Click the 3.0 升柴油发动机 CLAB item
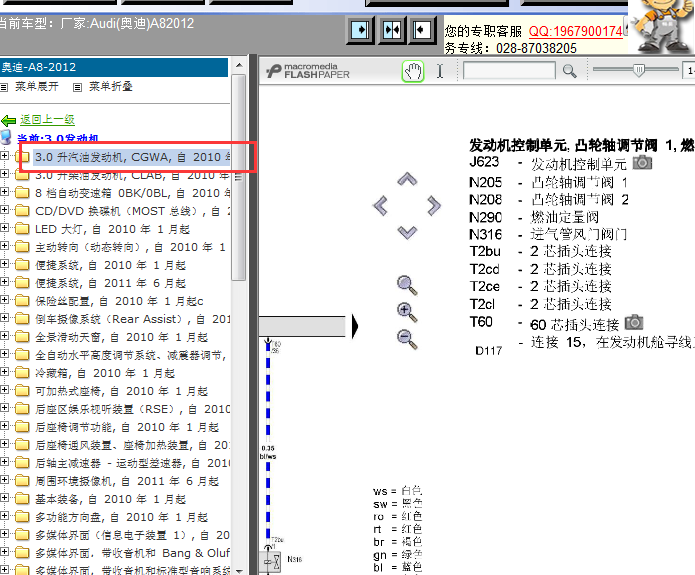This screenshot has height=575, width=695. click(x=132, y=176)
